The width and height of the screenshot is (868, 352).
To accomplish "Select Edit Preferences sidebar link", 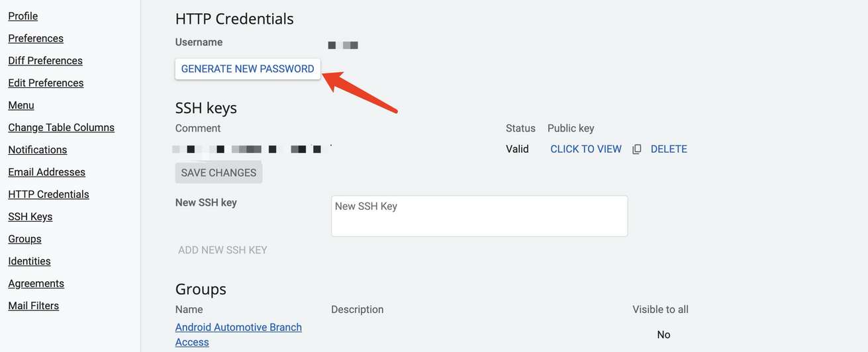I will [x=46, y=83].
